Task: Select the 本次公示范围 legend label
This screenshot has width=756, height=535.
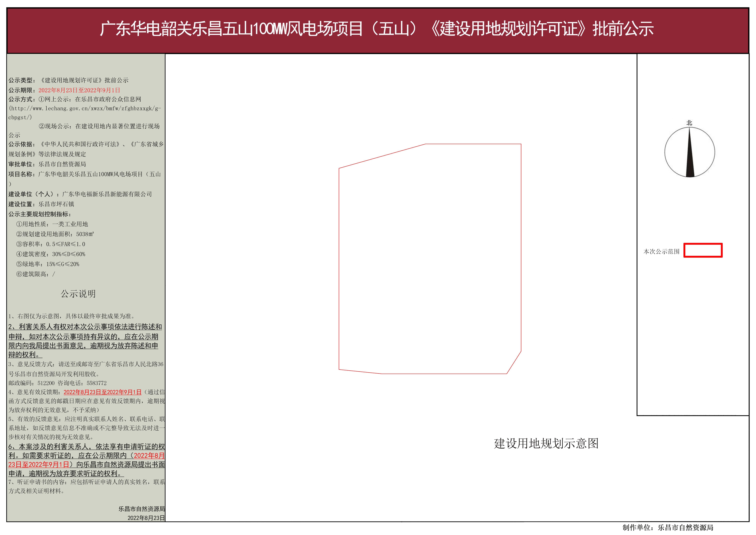Action: [661, 252]
